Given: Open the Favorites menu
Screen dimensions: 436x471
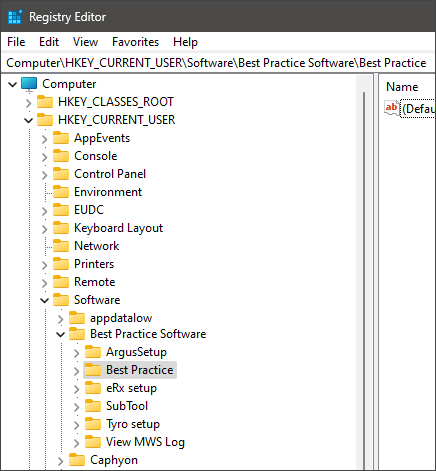Looking at the screenshot, I should (135, 42).
